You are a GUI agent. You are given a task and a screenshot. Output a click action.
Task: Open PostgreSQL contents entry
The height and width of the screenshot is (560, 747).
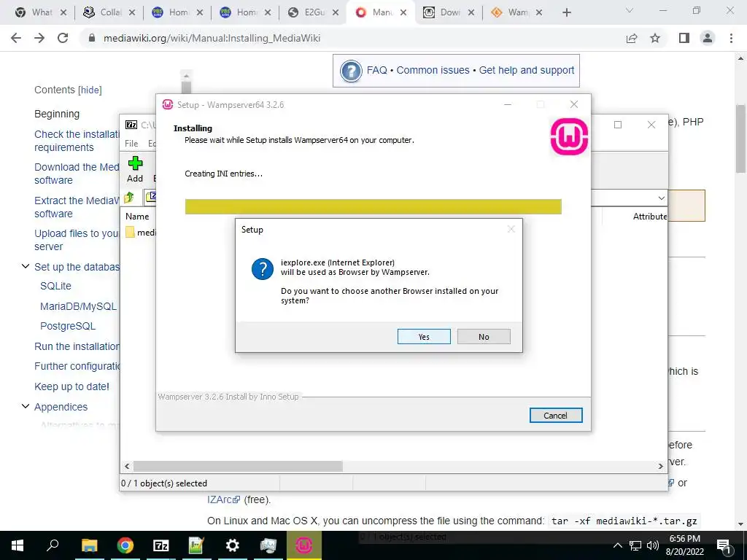(x=68, y=326)
